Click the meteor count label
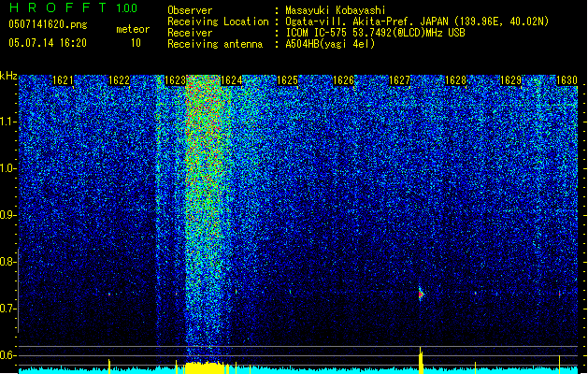Image resolution: width=588 pixels, height=374 pixels. click(x=133, y=29)
